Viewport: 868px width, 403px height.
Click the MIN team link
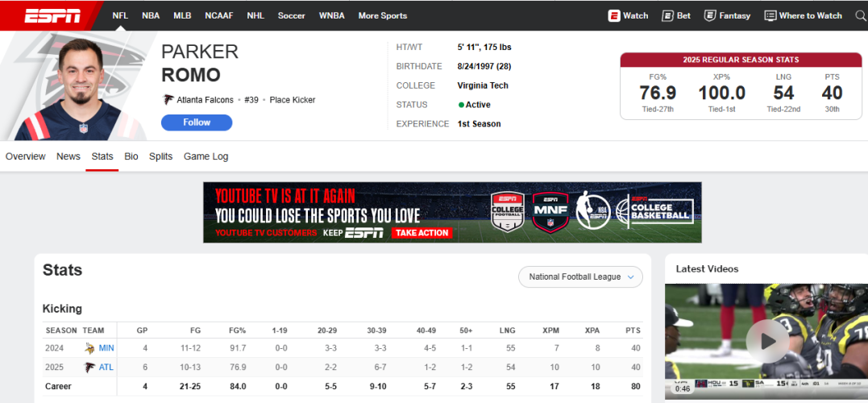click(x=106, y=348)
